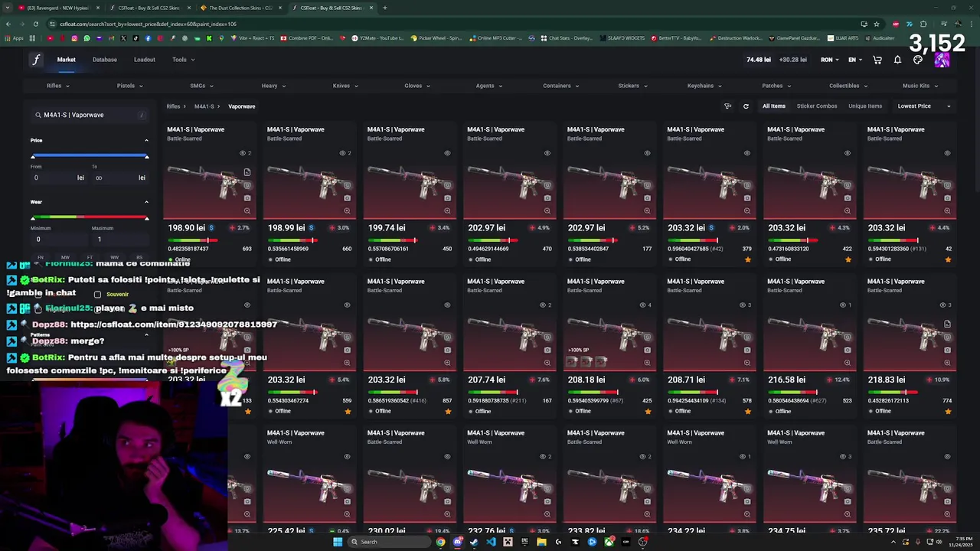Click the Wear slider left handle
Screen dimensions: 980x551
click(x=33, y=218)
